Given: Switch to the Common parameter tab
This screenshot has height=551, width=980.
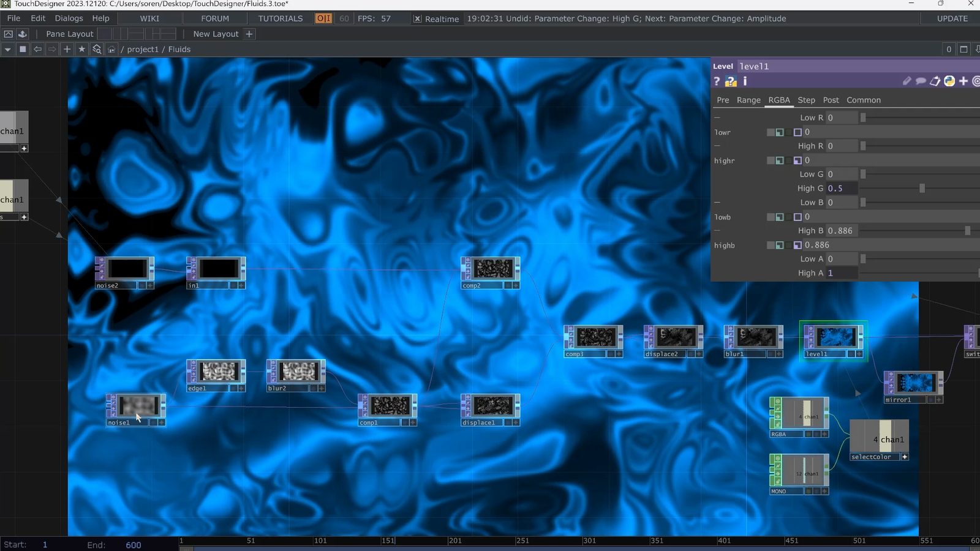Looking at the screenshot, I should (x=864, y=100).
